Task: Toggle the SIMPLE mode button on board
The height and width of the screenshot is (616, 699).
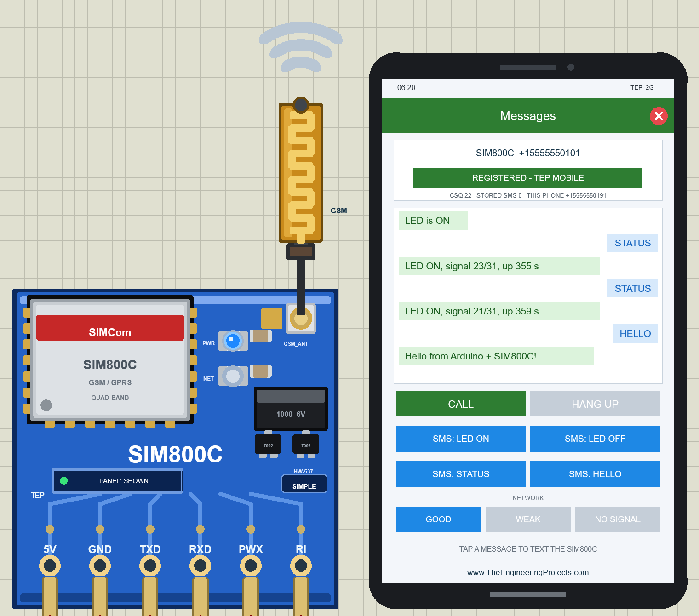Action: point(304,484)
